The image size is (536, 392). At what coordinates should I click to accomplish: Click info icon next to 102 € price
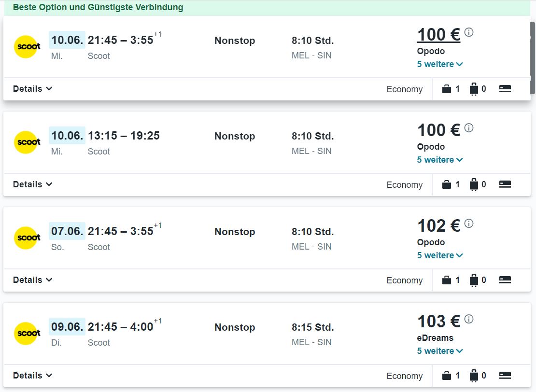click(x=469, y=224)
